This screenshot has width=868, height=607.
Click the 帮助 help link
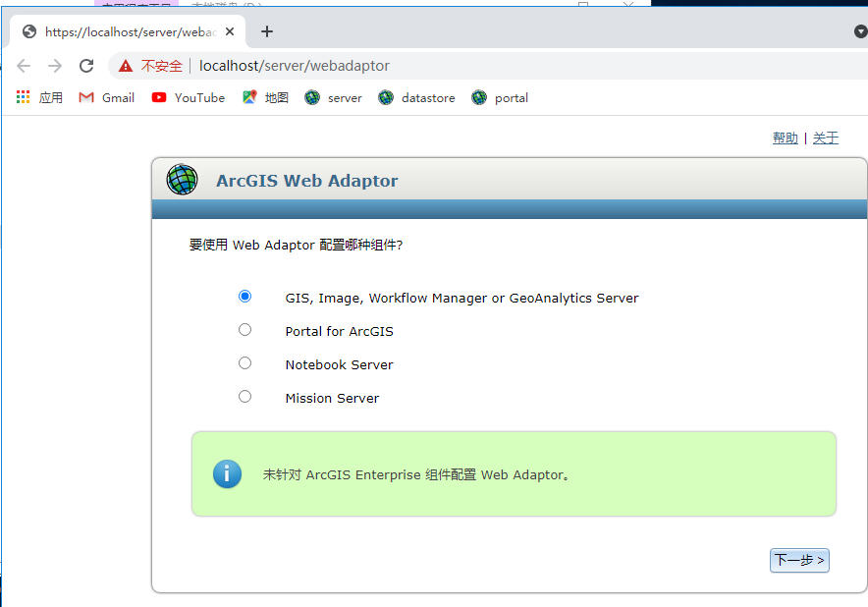tap(785, 138)
